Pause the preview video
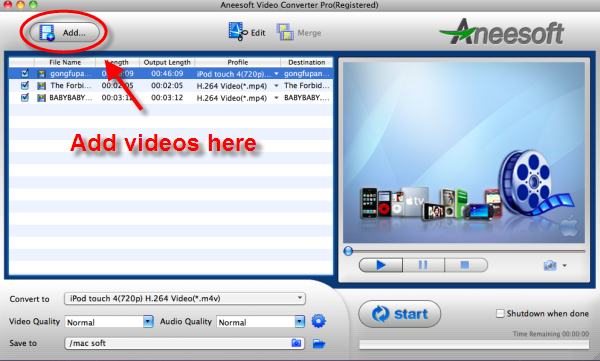Viewport: 600px width, 361px height. click(423, 265)
